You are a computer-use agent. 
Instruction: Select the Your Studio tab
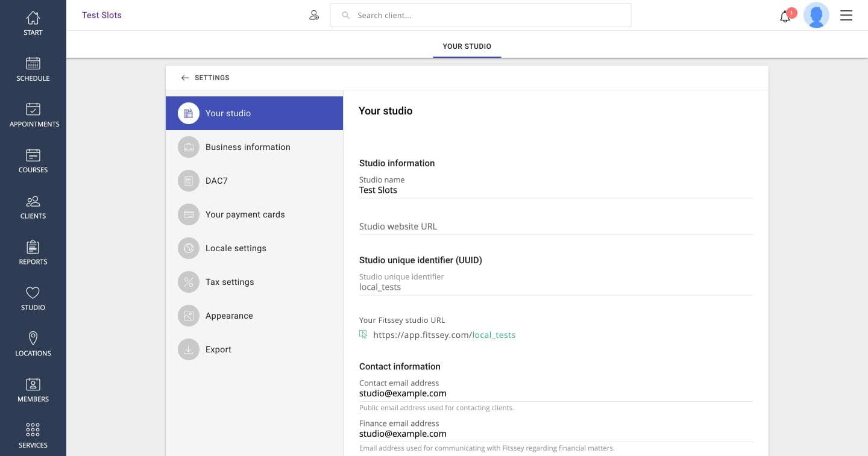pos(467,46)
